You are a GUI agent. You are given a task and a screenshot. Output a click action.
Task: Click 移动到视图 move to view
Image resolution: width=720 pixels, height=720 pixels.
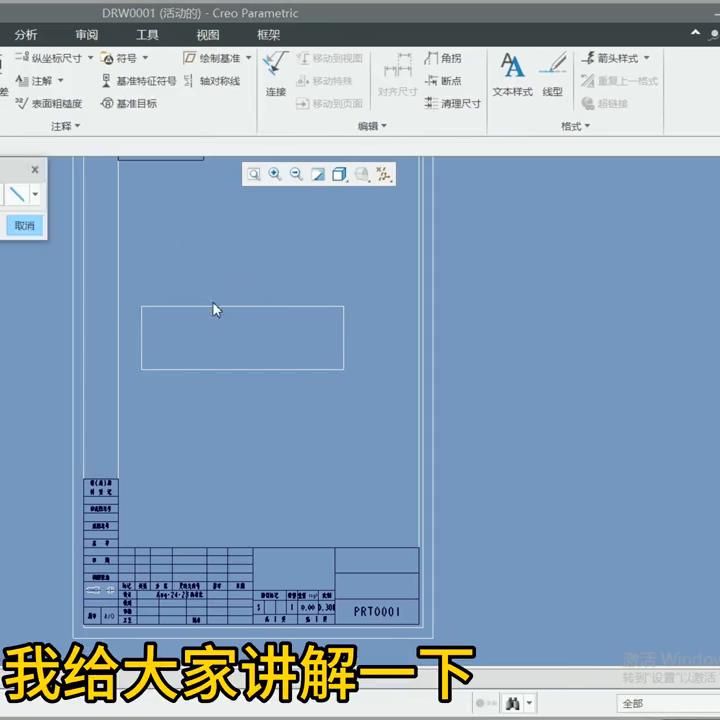329,58
